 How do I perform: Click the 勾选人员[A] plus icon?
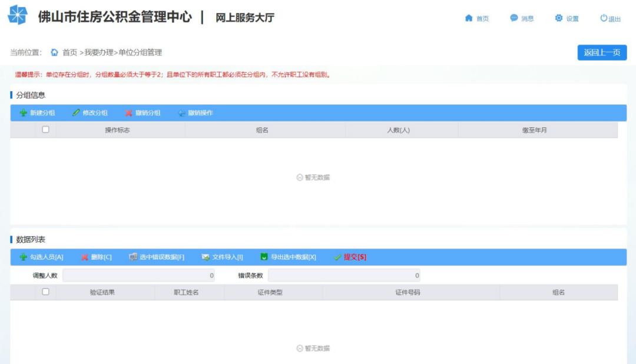(24, 257)
